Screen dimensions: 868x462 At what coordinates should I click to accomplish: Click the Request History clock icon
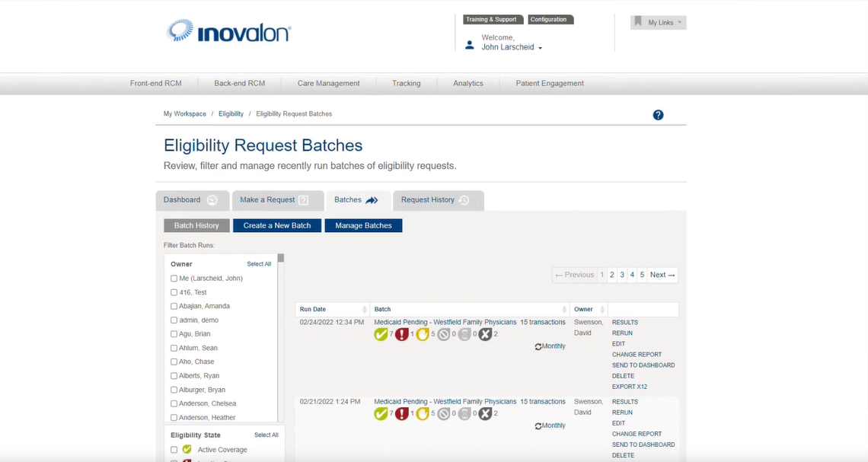pos(464,200)
